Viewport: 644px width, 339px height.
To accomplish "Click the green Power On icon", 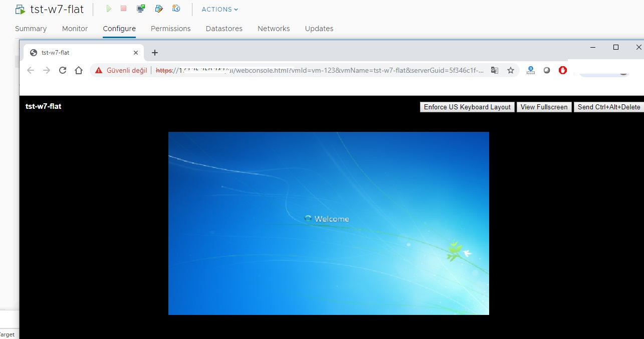I will (x=109, y=9).
